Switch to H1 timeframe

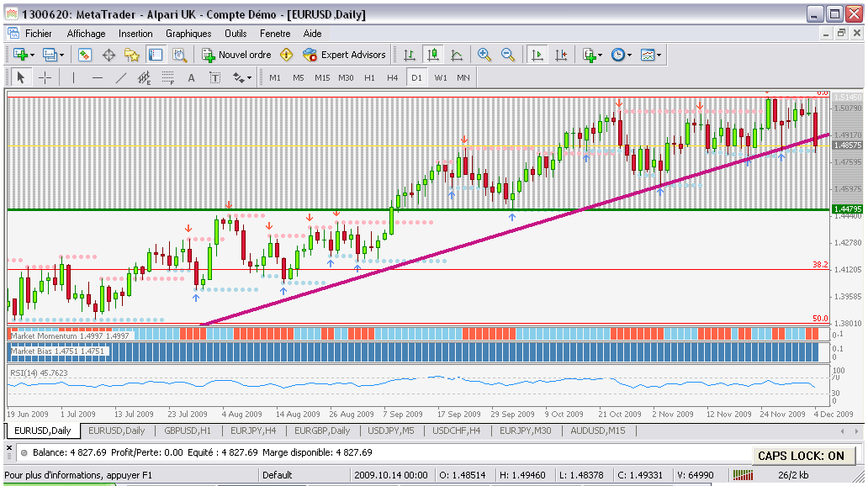[x=370, y=78]
